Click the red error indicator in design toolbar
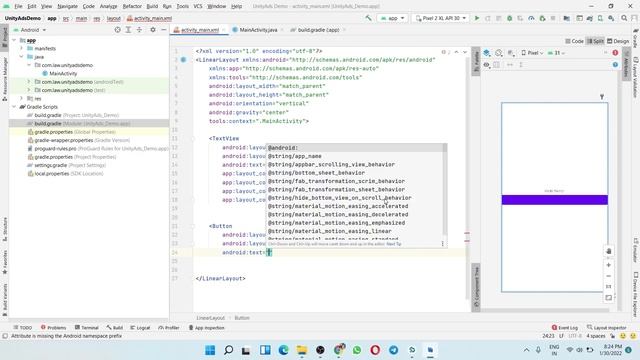Image resolution: width=640 pixels, height=360 pixels. (615, 53)
